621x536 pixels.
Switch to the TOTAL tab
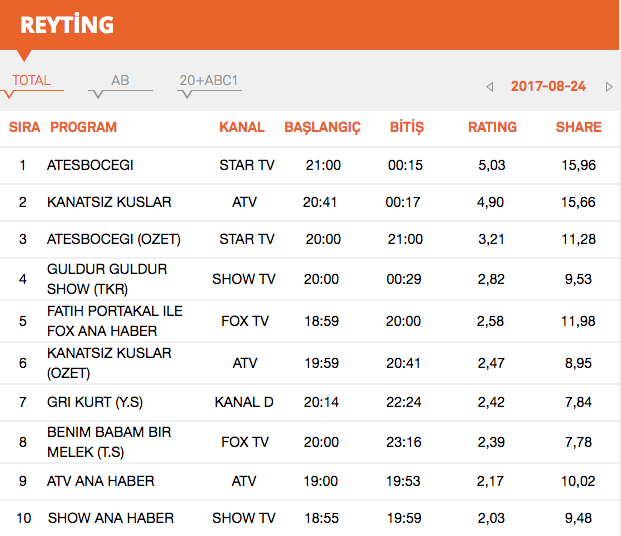point(31,81)
